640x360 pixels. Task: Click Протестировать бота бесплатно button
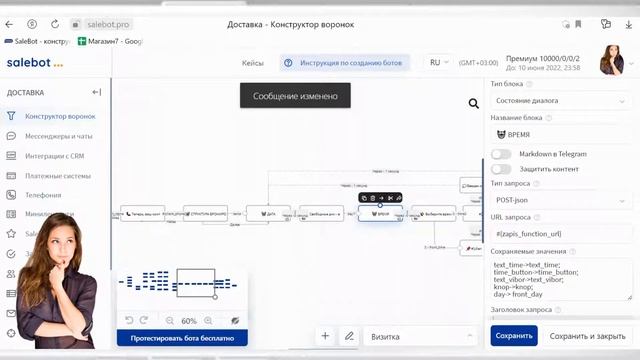pyautogui.click(x=182, y=338)
